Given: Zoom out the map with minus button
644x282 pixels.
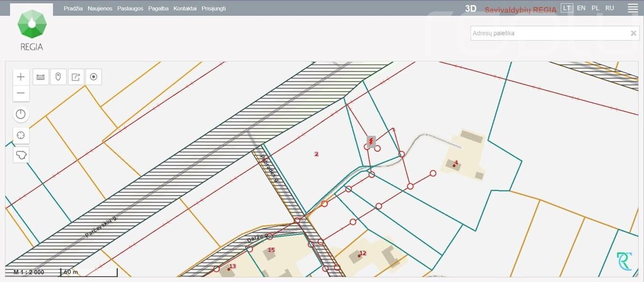Looking at the screenshot, I should pyautogui.click(x=21, y=93).
